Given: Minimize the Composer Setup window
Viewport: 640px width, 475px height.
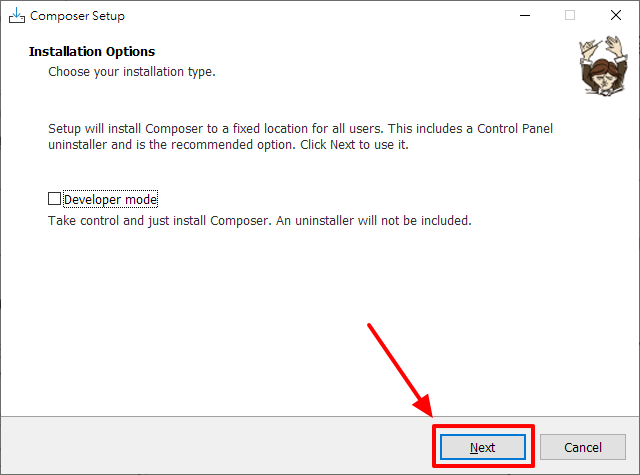Looking at the screenshot, I should [x=525, y=16].
